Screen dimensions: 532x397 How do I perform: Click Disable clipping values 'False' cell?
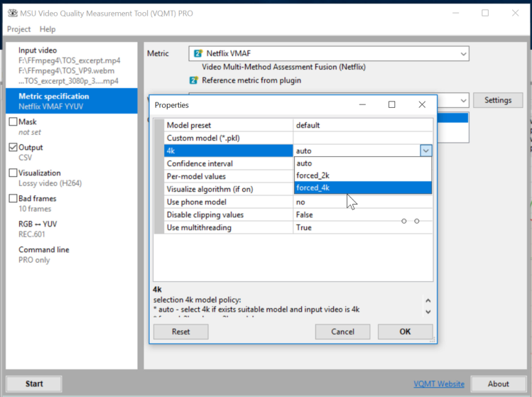(363, 214)
